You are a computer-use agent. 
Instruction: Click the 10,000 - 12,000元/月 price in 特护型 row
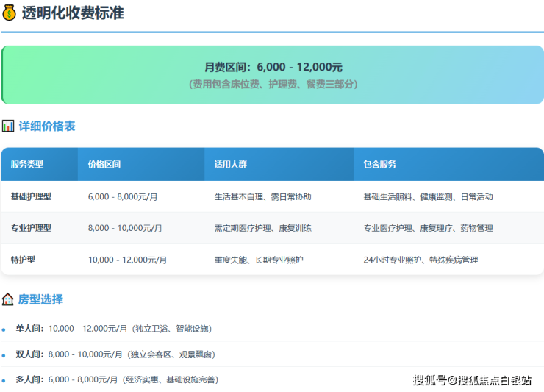click(x=127, y=260)
